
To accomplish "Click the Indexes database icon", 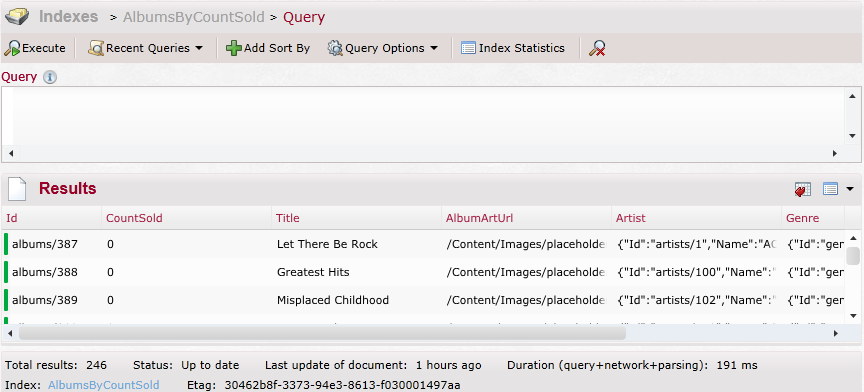I will tap(17, 17).
